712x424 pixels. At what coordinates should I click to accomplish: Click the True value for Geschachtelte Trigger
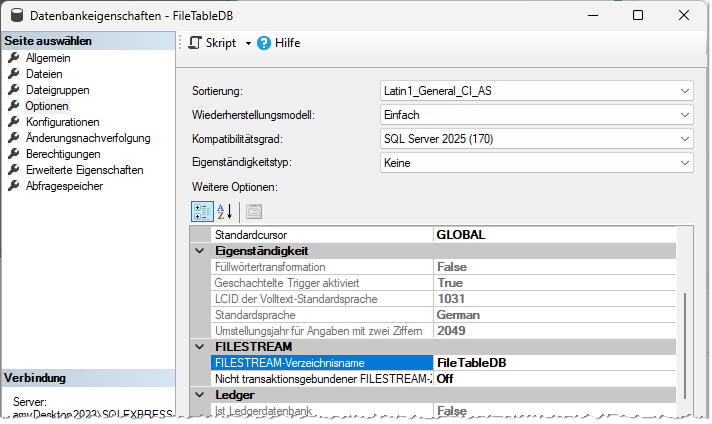[x=450, y=283]
